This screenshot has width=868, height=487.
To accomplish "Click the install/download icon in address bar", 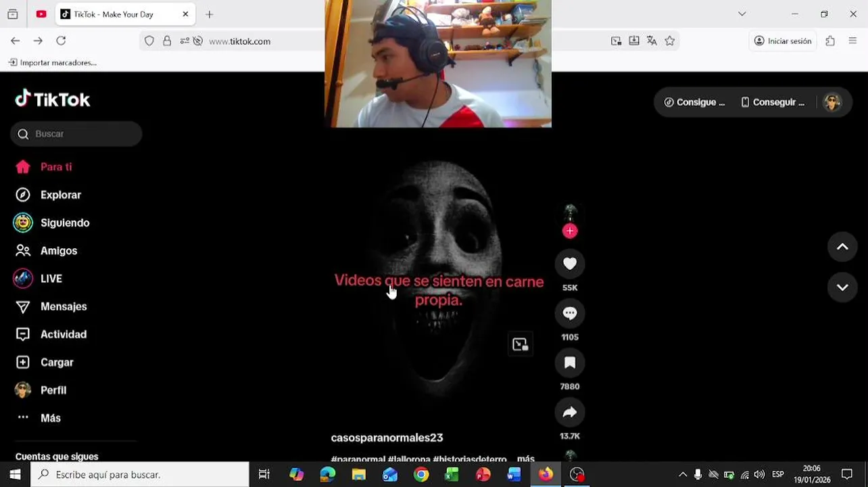I will [x=633, y=41].
